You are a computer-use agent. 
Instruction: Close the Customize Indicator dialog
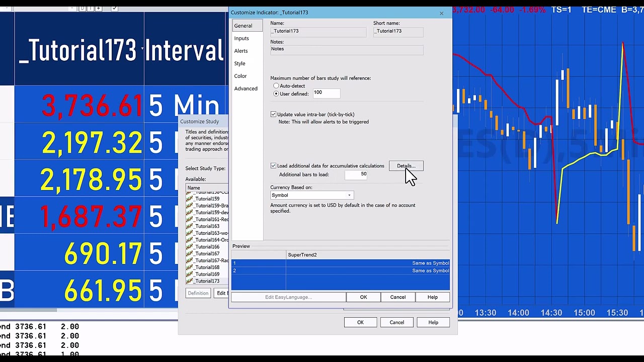442,13
